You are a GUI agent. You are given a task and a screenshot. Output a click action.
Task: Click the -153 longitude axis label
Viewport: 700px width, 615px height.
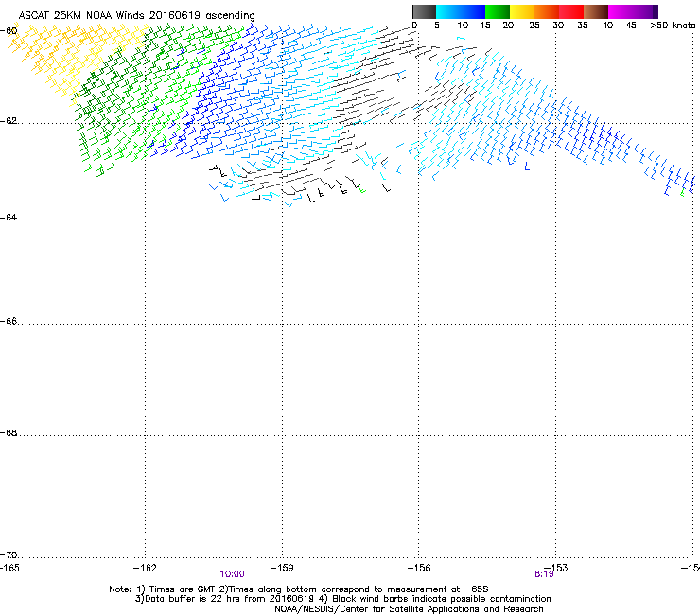click(556, 568)
